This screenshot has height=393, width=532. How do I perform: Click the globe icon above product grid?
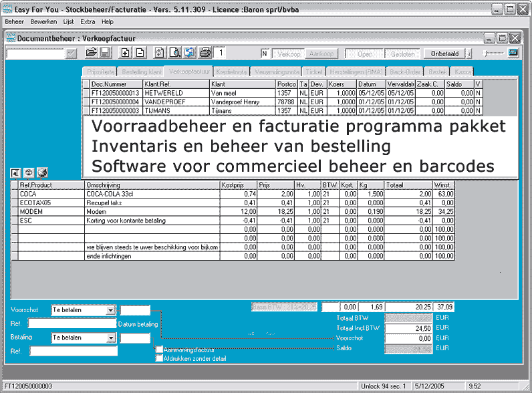pyautogui.click(x=42, y=173)
